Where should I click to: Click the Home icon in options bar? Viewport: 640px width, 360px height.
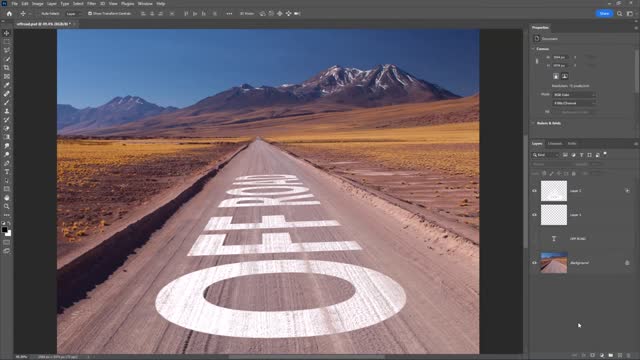point(9,13)
